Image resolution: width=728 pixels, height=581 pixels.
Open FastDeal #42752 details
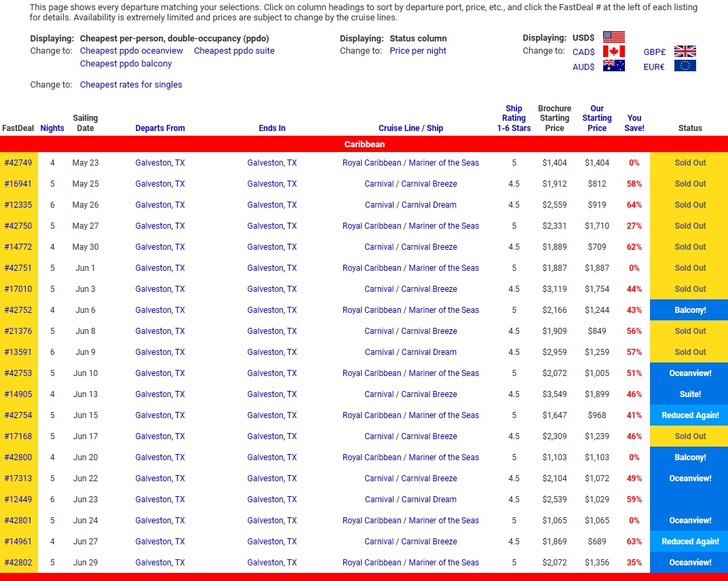point(18,310)
